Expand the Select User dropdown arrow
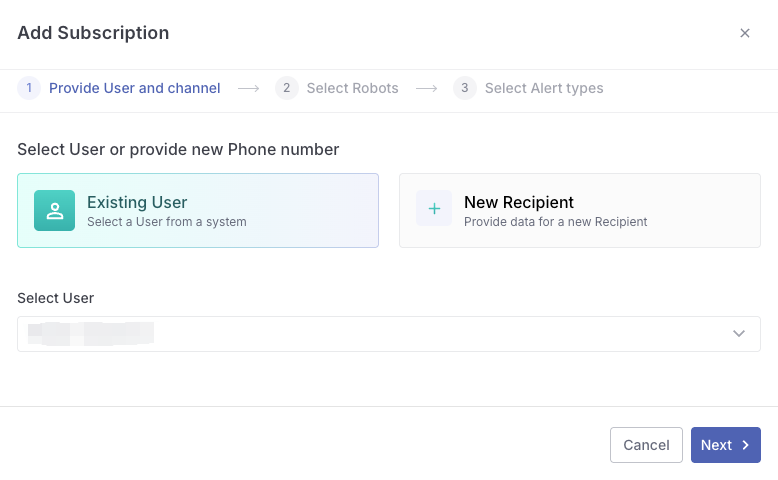The height and width of the screenshot is (480, 778). point(739,334)
